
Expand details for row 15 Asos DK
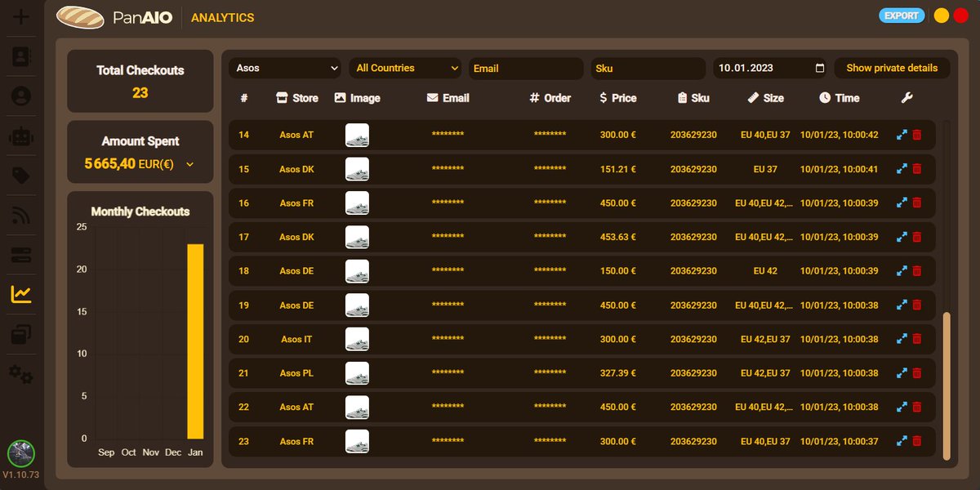(x=902, y=169)
